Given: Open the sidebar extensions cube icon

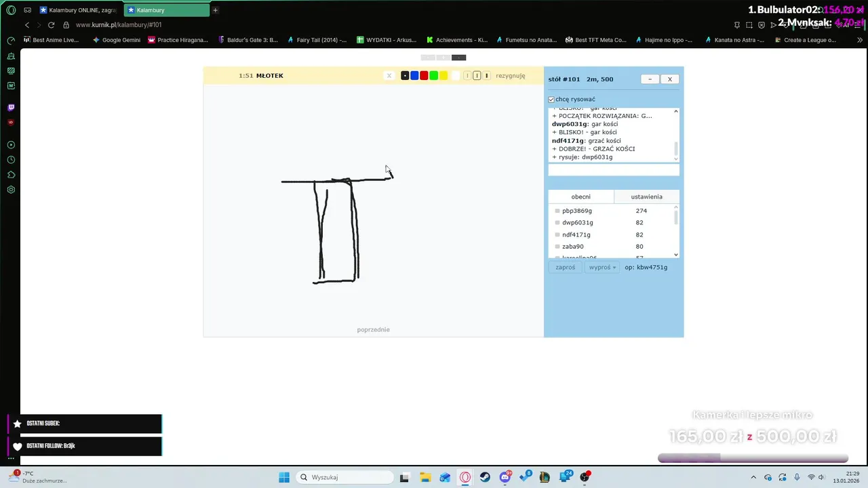Looking at the screenshot, I should (11, 175).
